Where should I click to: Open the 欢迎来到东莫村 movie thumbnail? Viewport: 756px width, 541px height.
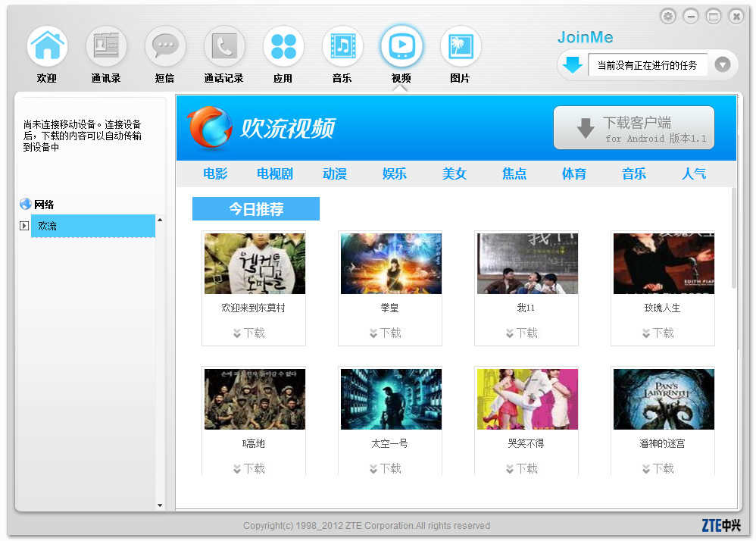255,264
